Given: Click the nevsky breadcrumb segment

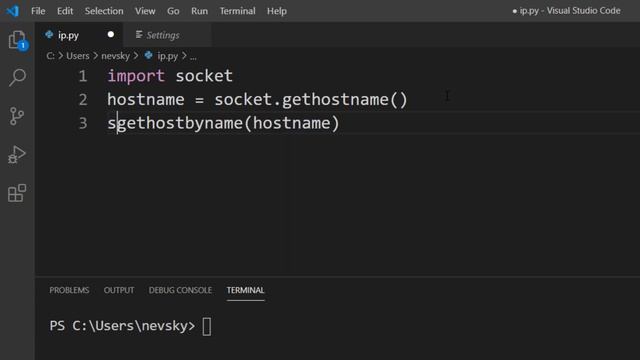Looking at the screenshot, I should [115, 56].
